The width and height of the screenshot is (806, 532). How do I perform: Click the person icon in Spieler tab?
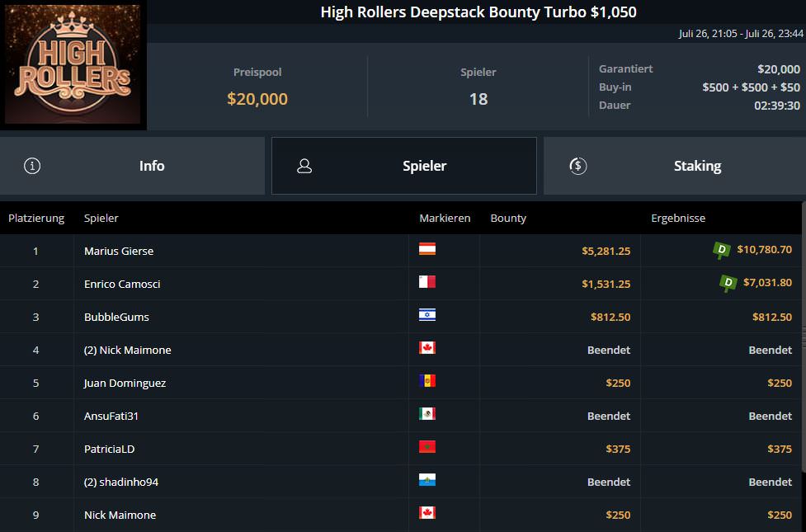click(304, 166)
